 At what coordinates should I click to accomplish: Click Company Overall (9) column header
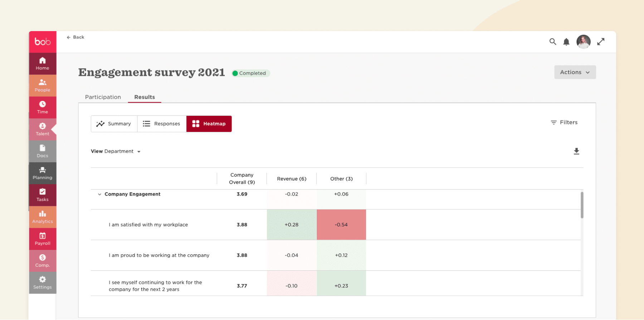(x=242, y=178)
